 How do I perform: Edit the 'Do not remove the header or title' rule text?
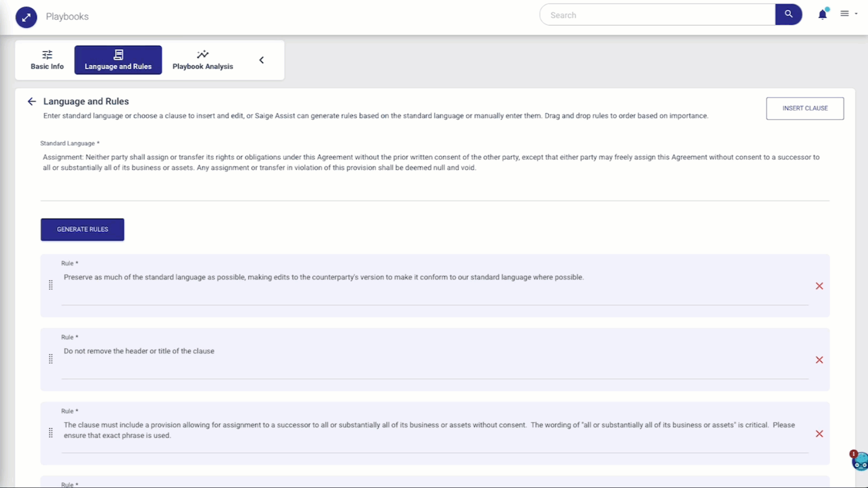435,362
